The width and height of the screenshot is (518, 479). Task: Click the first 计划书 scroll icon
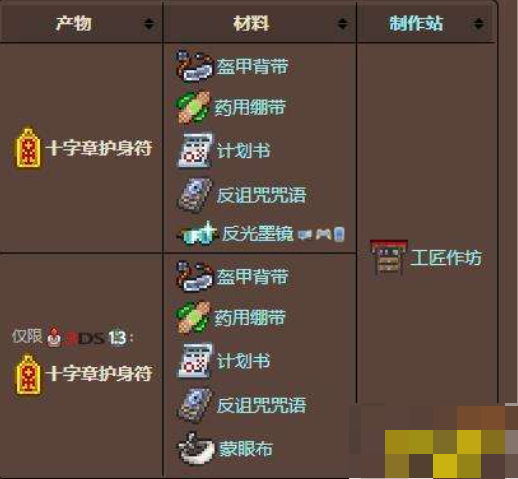[x=195, y=150]
